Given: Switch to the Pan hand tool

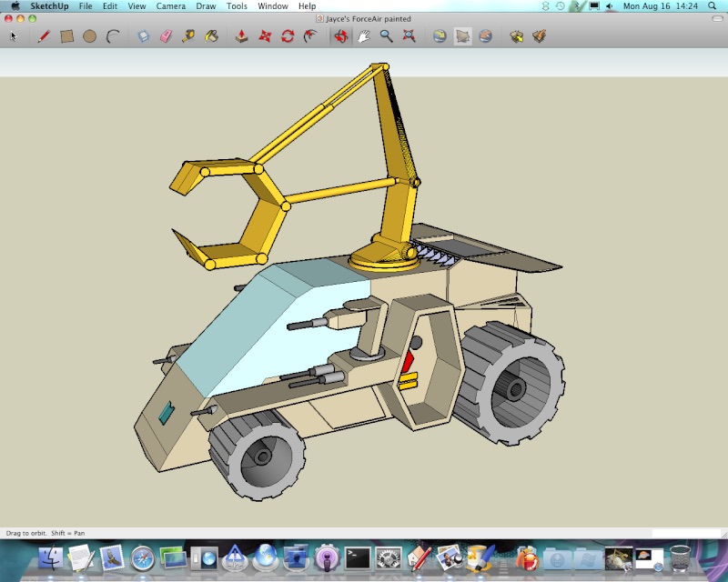Looking at the screenshot, I should coord(363,36).
